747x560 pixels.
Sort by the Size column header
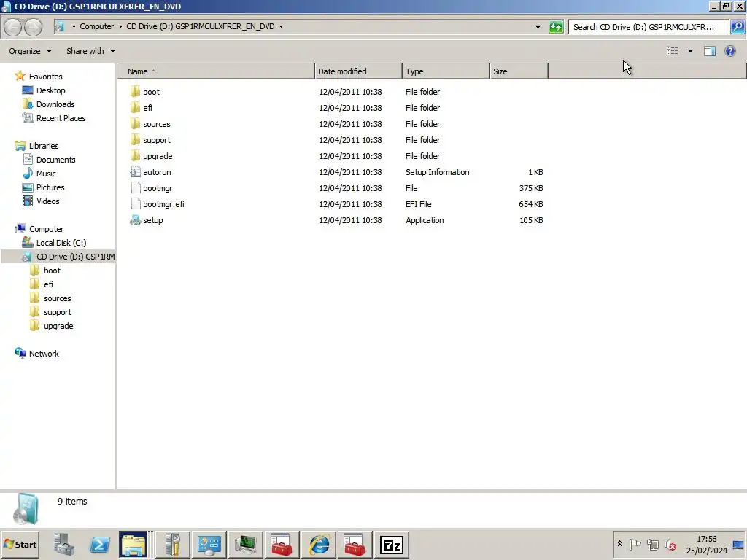point(519,71)
